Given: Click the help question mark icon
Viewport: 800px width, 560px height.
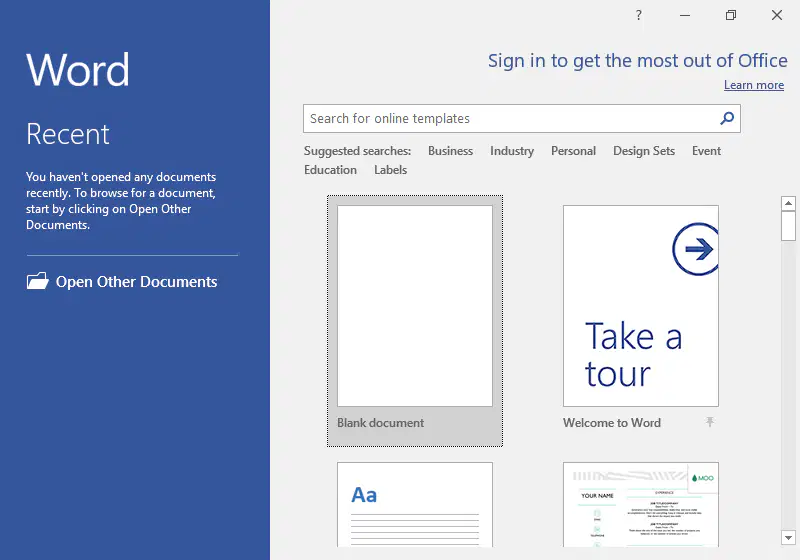Looking at the screenshot, I should [638, 15].
